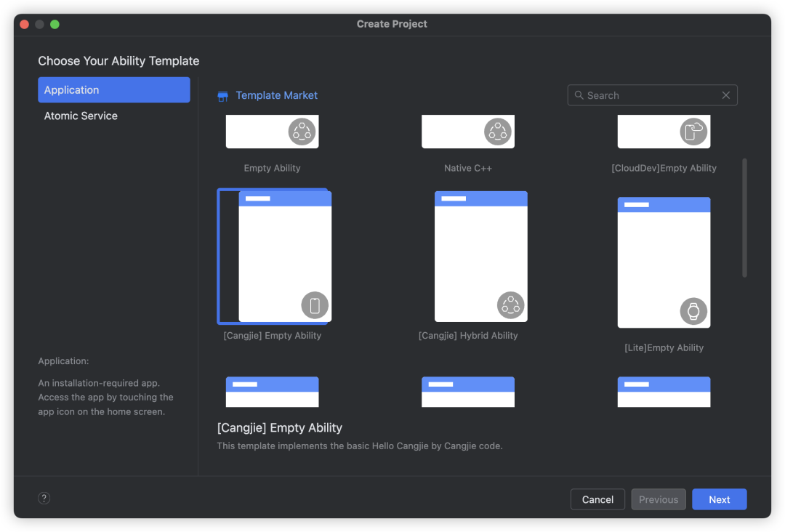The image size is (785, 532).
Task: Click the multi-device icon on [Cangjie] Hybrid Ability
Action: click(x=511, y=305)
